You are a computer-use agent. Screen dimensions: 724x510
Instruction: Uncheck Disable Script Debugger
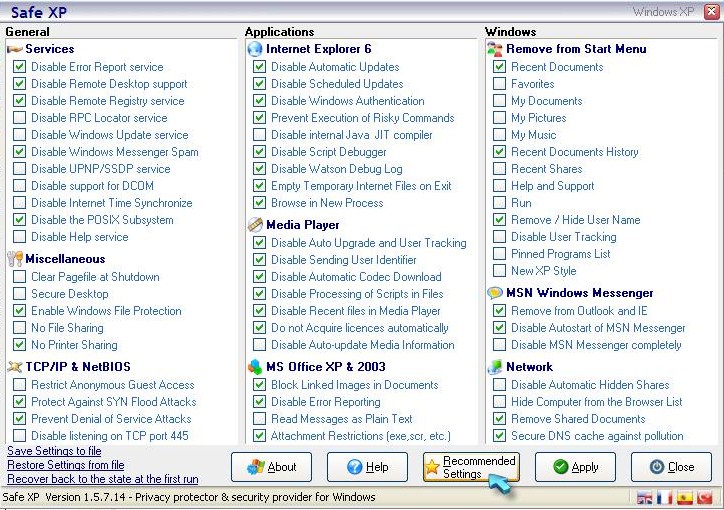coord(259,151)
